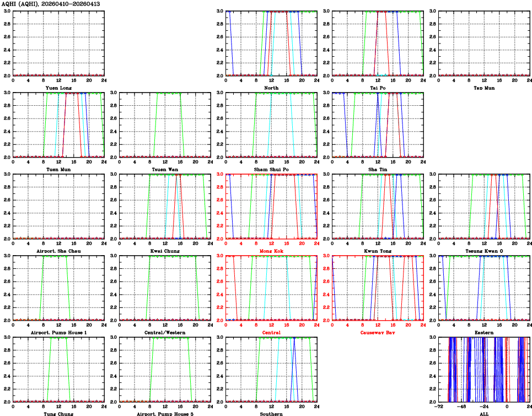
Task: Select the Tuen Mun chart panel
Action: [x=58, y=125]
